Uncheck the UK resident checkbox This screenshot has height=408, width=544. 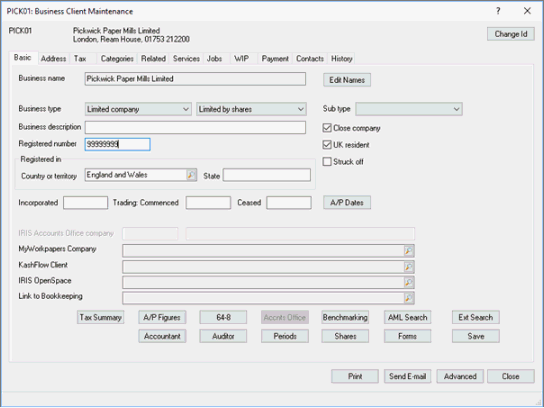coord(327,145)
